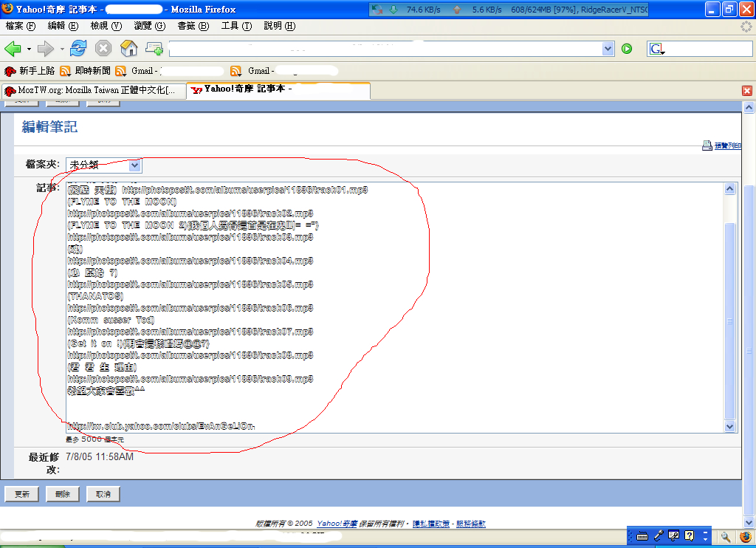Screen dimensions: 756x548
Task: Open the 檢視 menu
Action: click(106, 26)
